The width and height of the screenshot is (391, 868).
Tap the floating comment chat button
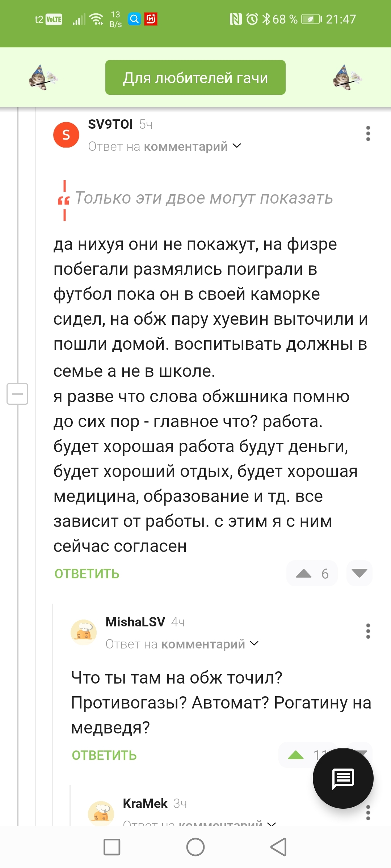(343, 778)
